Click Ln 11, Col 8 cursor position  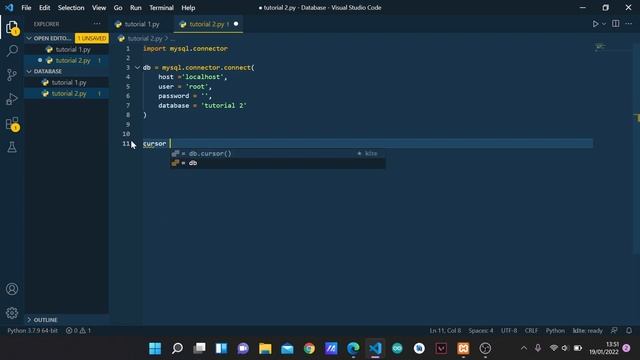pyautogui.click(x=445, y=330)
